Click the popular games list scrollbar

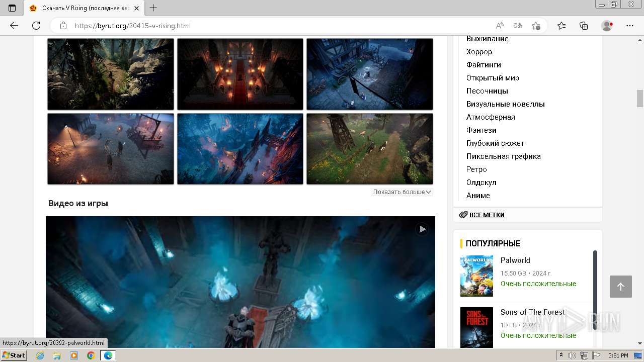tap(595, 289)
